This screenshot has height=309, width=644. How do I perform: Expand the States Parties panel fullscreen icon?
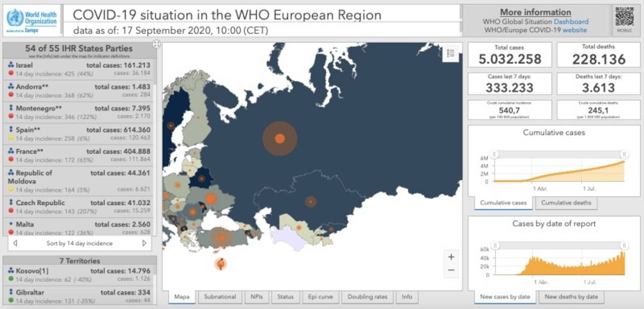157,44
